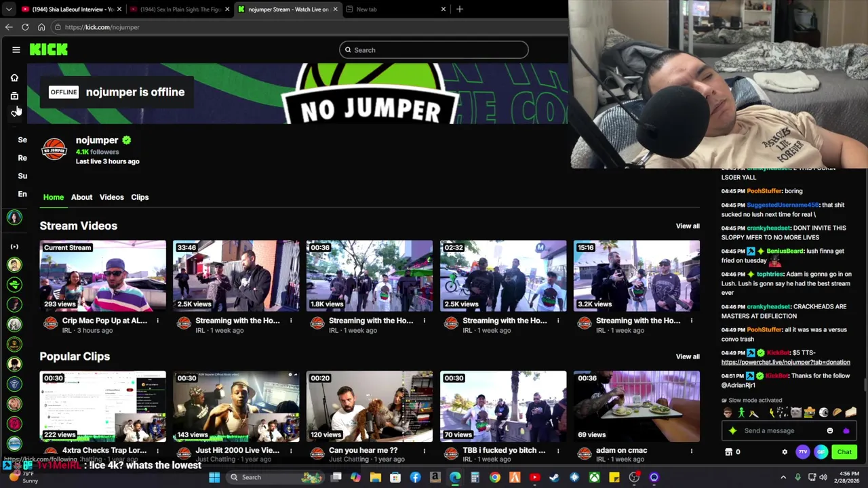Insert the sombrero Pepe emote

tap(810, 412)
